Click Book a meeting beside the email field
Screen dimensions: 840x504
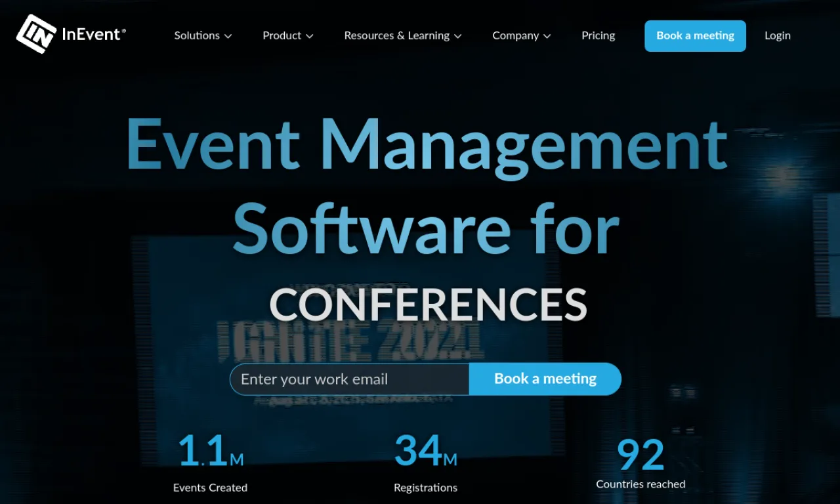[545, 379]
